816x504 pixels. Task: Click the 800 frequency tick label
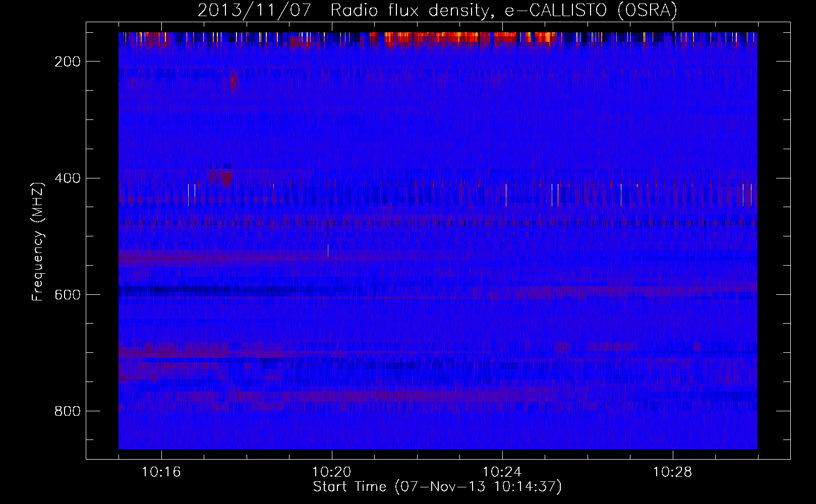click(68, 411)
